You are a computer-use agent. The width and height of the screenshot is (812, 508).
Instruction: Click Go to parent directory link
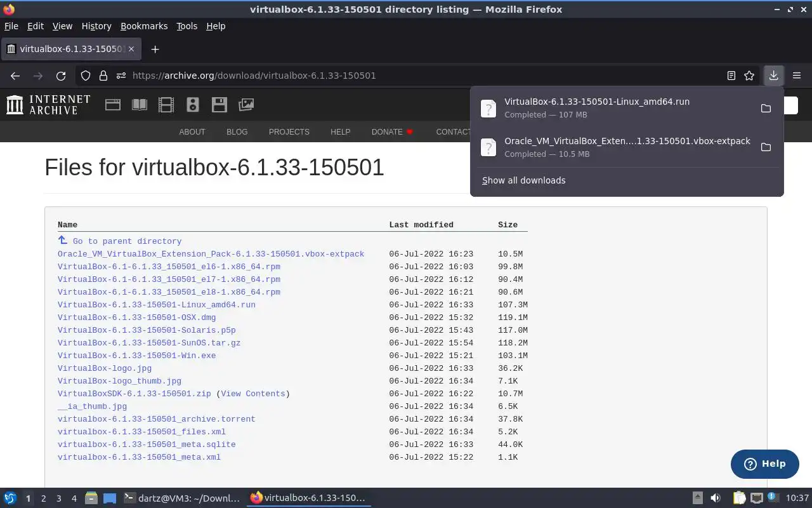127,241
